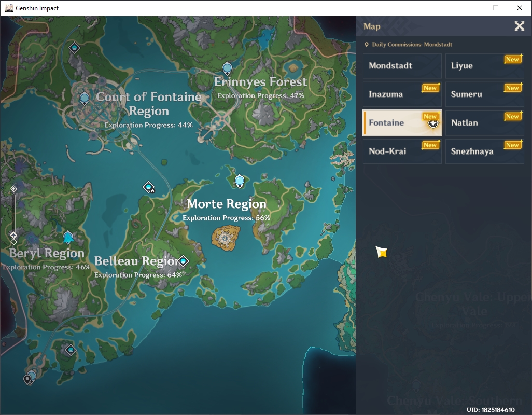This screenshot has height=415, width=532.
Task: Switch to the Inazuma region
Action: [402, 94]
